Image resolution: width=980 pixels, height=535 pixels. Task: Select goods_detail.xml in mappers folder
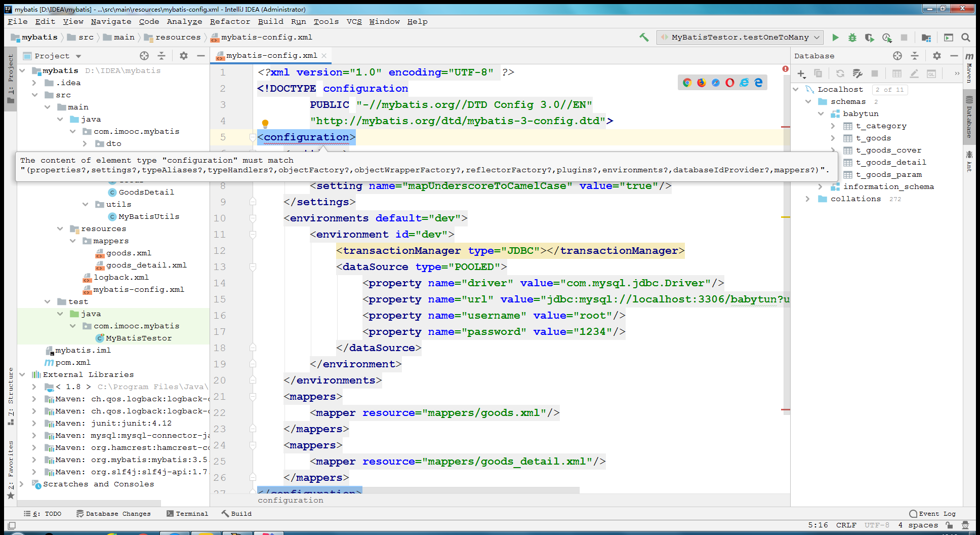pos(146,265)
